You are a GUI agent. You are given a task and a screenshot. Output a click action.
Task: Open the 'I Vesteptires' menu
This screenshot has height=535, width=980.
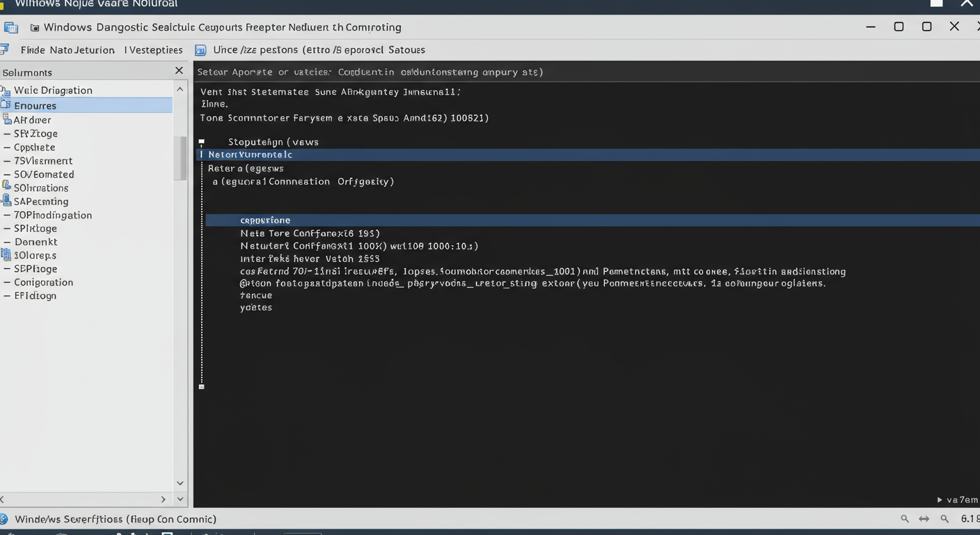(x=154, y=50)
